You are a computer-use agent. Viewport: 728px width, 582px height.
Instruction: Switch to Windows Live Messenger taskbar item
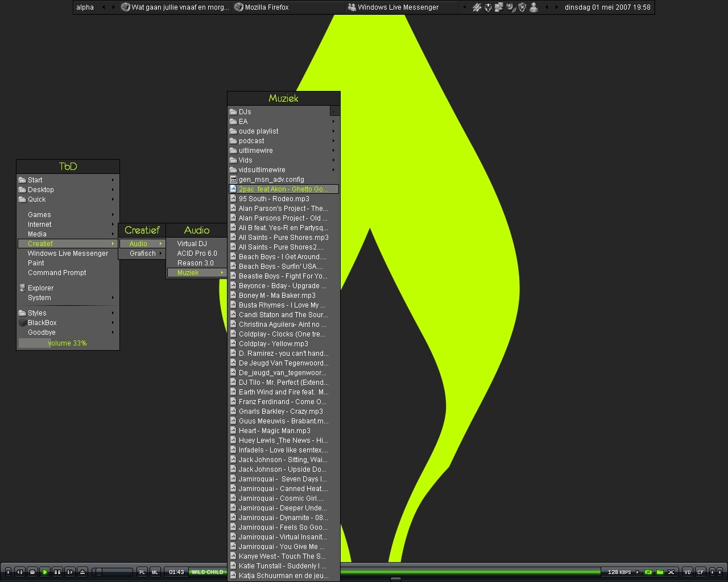(x=402, y=7)
